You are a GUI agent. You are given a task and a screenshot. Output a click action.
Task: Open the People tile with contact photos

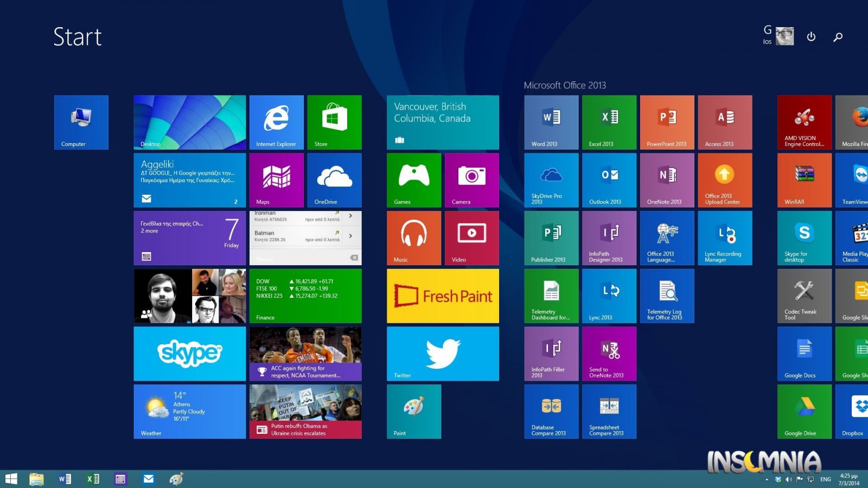coord(190,296)
